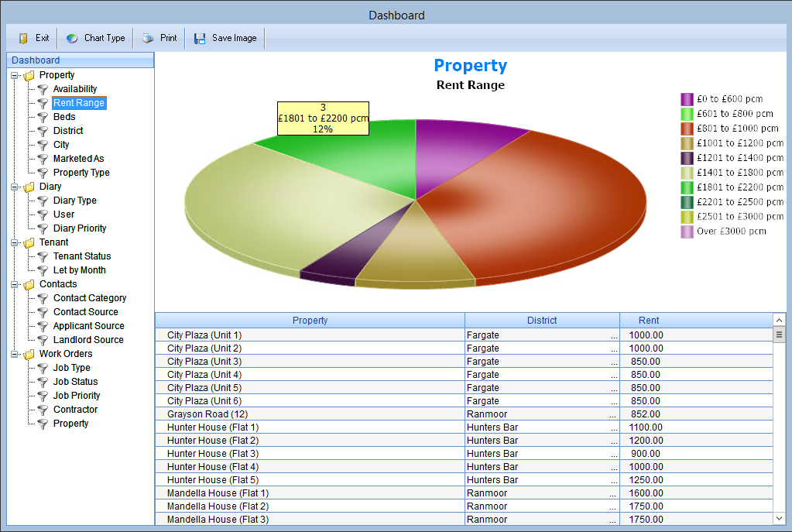
Task: Click the District column header
Action: tap(542, 321)
